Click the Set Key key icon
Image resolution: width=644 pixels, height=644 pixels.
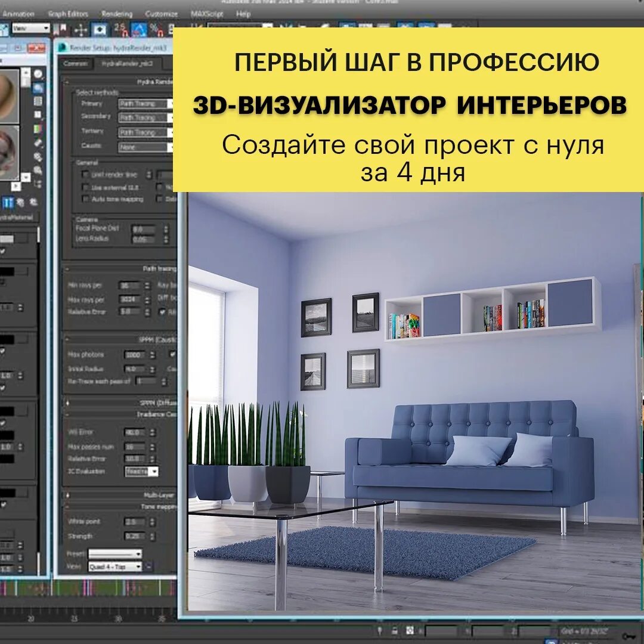coord(628,636)
